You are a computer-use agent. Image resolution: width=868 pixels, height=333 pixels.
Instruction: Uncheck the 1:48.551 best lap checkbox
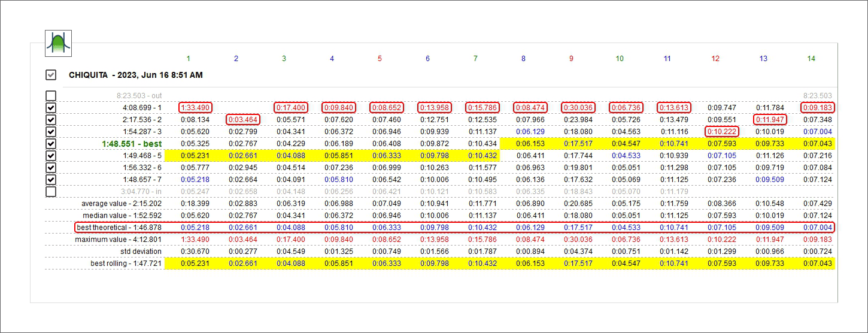click(x=51, y=144)
